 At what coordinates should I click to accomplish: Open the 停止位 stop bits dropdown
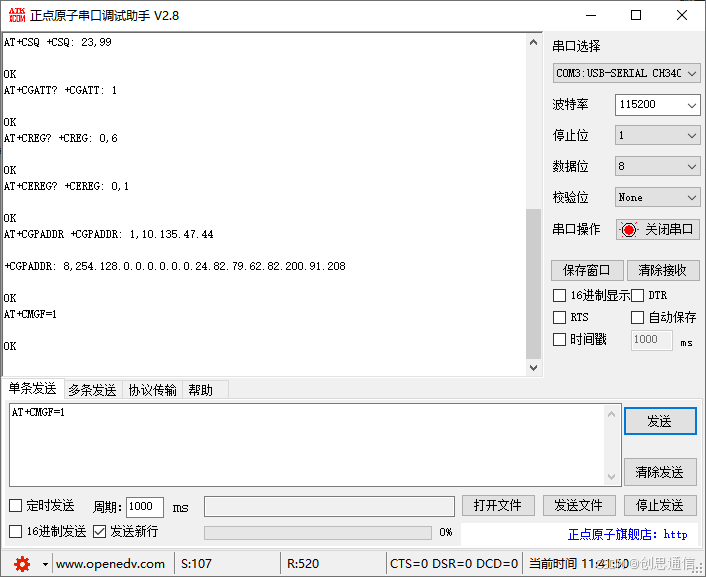tap(657, 135)
